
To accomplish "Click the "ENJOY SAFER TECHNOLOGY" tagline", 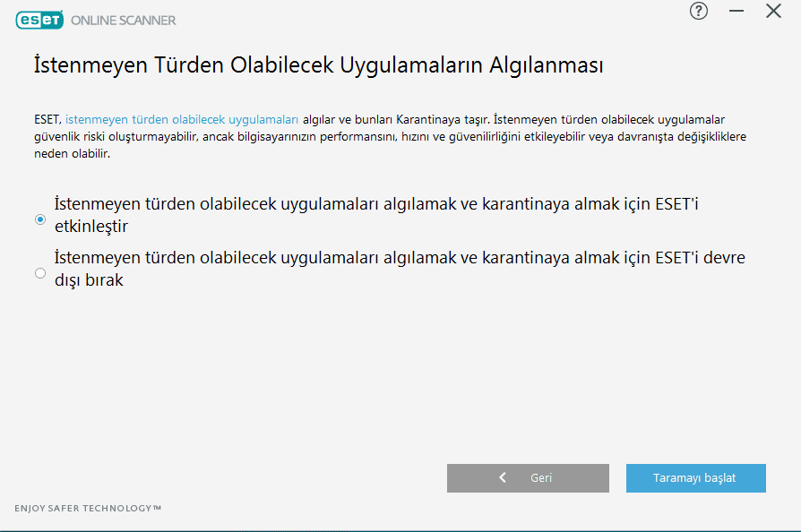I will point(88,509).
